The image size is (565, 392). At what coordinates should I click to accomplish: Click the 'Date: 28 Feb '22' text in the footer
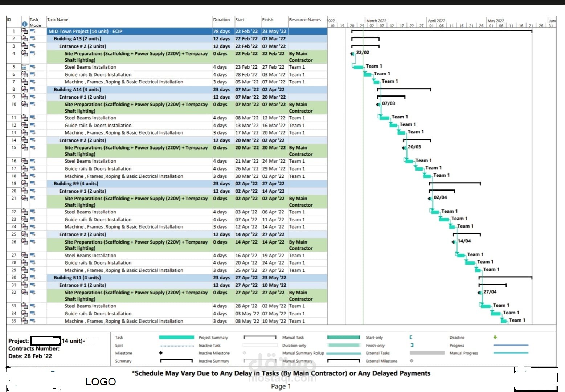[30, 356]
